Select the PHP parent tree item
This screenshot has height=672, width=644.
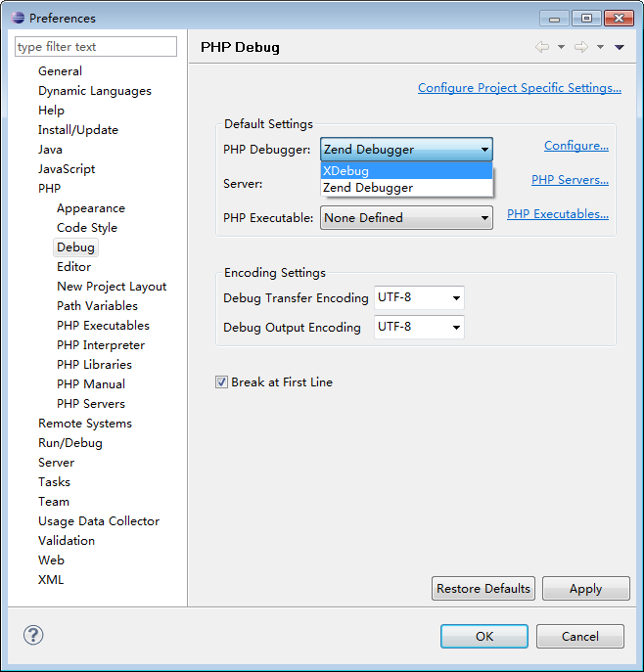pyautogui.click(x=49, y=189)
